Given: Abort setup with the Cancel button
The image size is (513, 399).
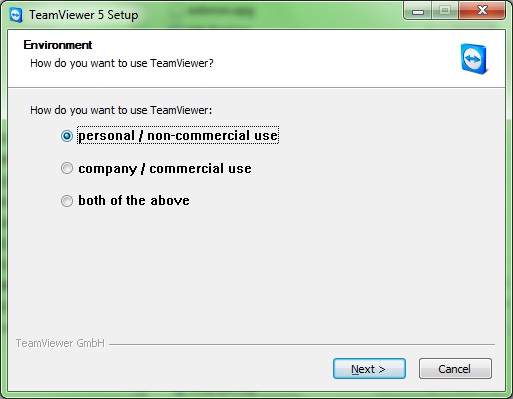Looking at the screenshot, I should point(455,369).
